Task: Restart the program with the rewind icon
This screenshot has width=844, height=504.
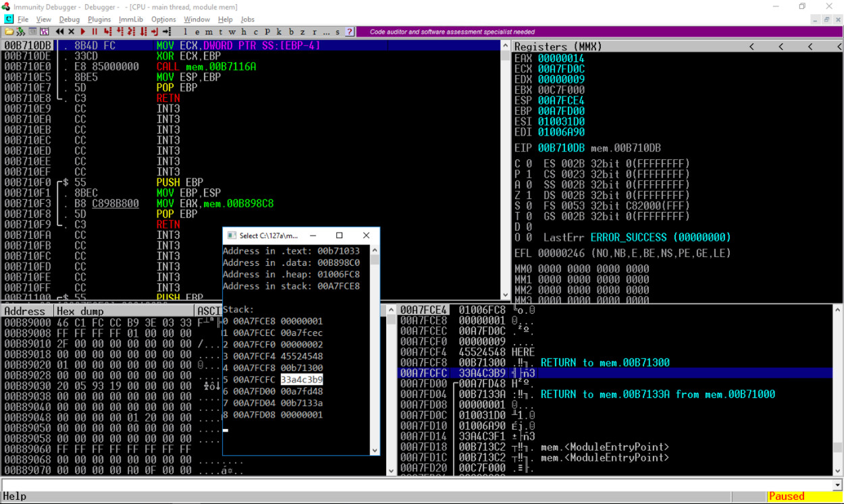Action: pyautogui.click(x=60, y=32)
